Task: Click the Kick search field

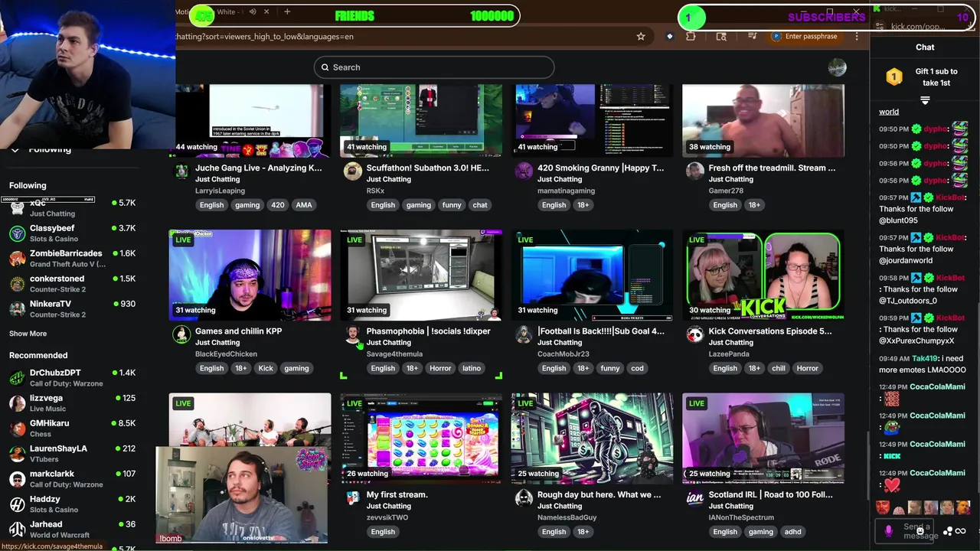Action: click(x=433, y=67)
